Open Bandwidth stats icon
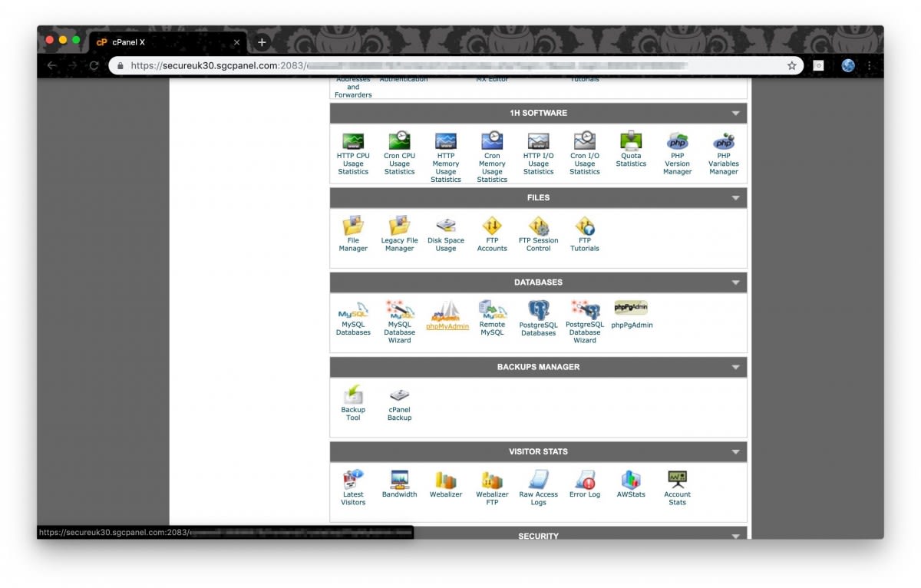921x588 pixels. point(399,480)
